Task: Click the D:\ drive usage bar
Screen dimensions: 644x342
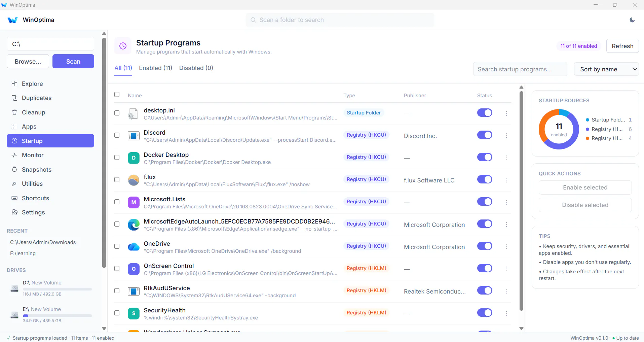Action: point(57,289)
